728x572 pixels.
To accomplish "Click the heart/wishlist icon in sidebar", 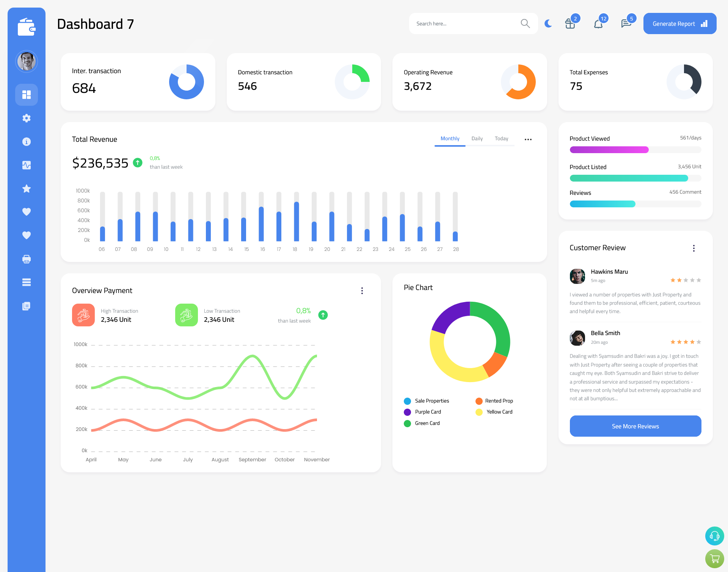I will 27,212.
